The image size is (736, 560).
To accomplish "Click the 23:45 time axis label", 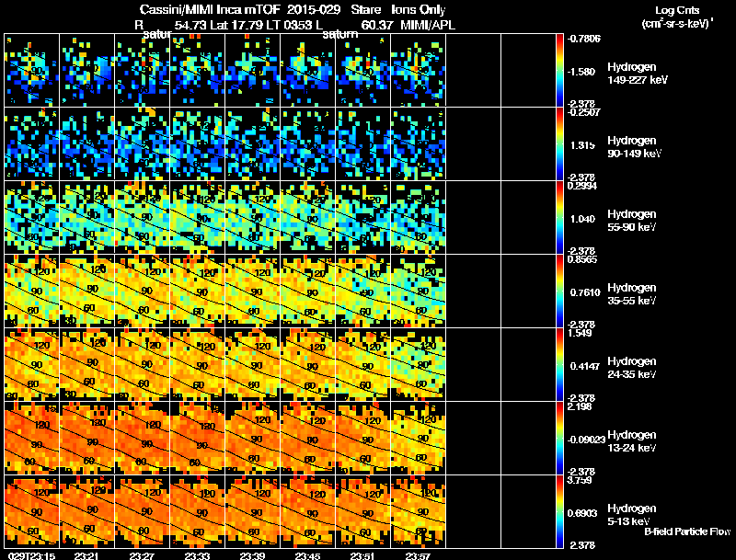I will click(x=308, y=554).
